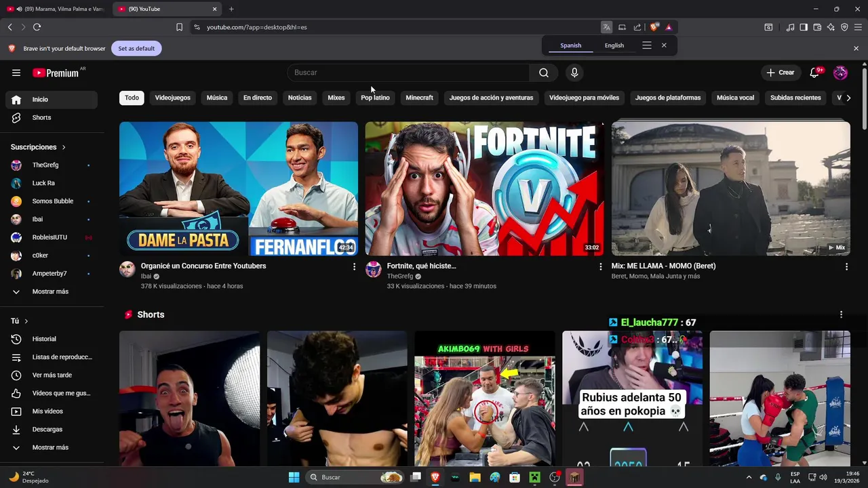Image resolution: width=868 pixels, height=488 pixels.
Task: Expand the Tú section chevron
Action: (26, 321)
